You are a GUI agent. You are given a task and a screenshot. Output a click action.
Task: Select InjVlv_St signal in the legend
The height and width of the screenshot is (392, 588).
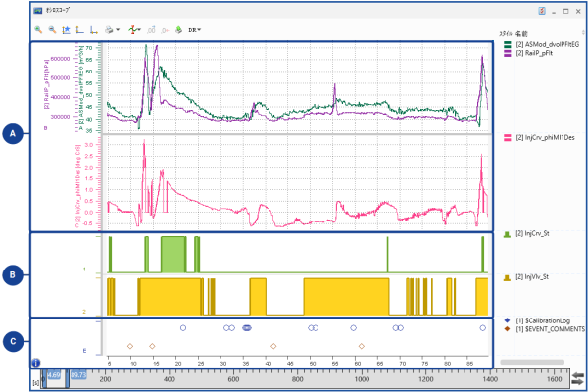[534, 278]
